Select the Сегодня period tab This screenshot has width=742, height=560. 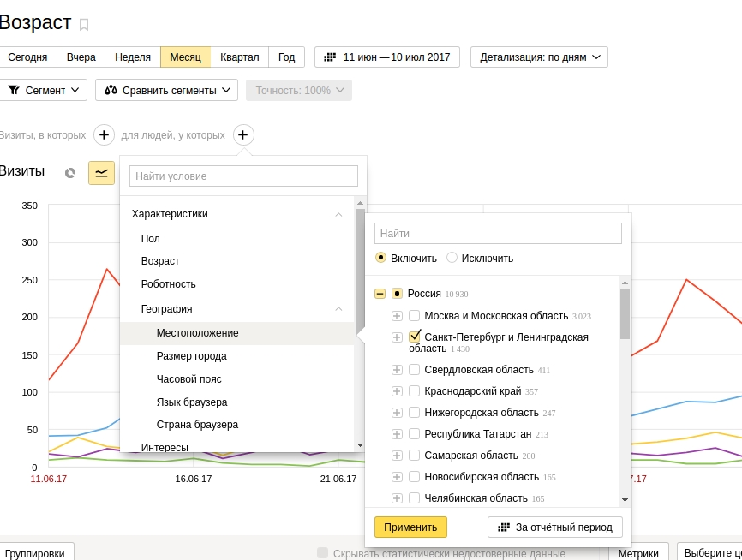[x=27, y=57]
